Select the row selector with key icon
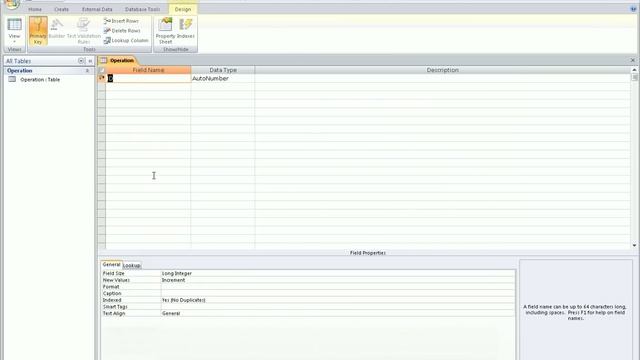640x360 pixels. coord(102,78)
